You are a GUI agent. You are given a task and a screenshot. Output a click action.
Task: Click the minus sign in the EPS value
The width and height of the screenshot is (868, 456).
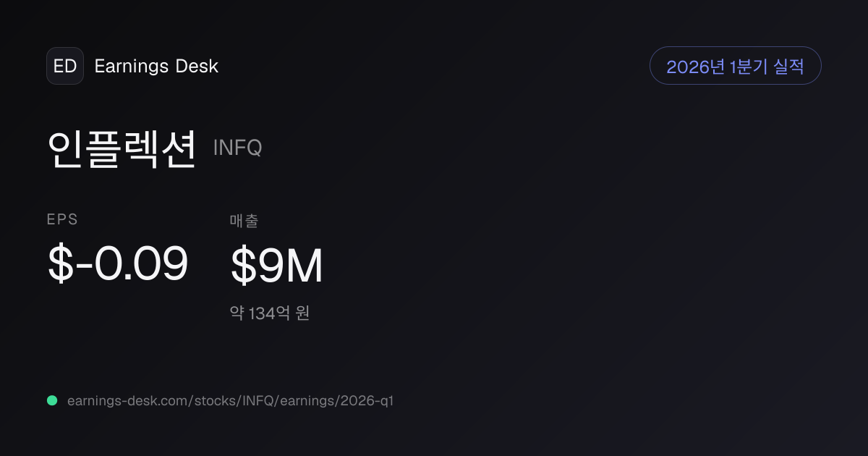82,266
